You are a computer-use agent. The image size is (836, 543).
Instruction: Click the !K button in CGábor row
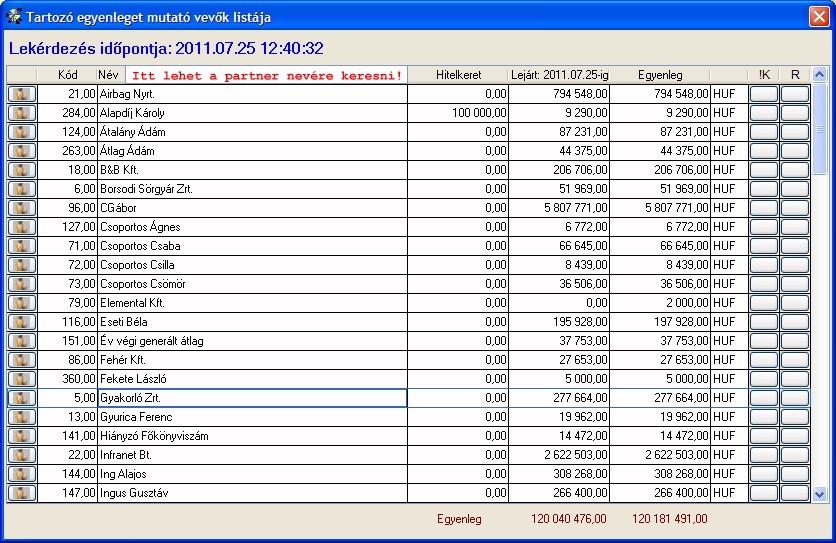pos(763,208)
